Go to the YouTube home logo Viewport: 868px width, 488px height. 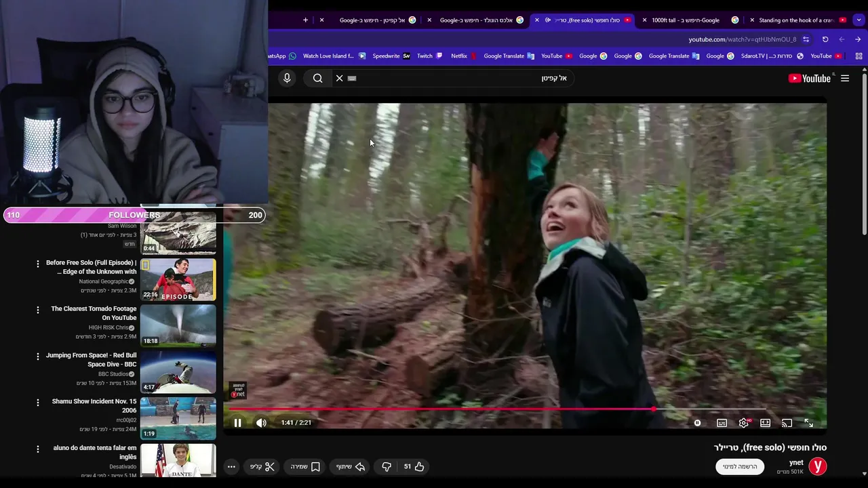[x=810, y=78]
